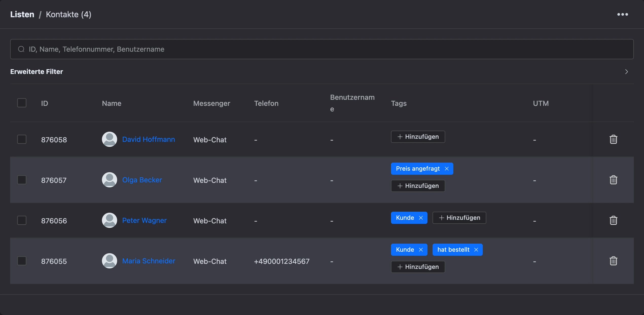Focus the contact search input field
The height and width of the screenshot is (315, 644).
322,49
